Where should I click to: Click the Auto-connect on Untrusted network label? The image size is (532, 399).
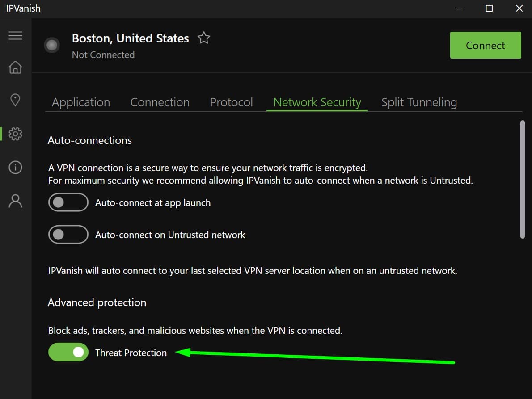170,235
